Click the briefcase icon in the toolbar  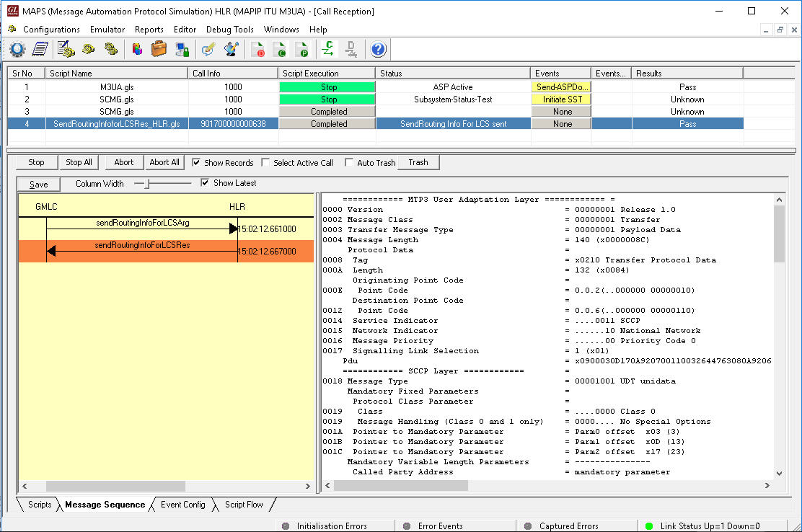[159, 49]
